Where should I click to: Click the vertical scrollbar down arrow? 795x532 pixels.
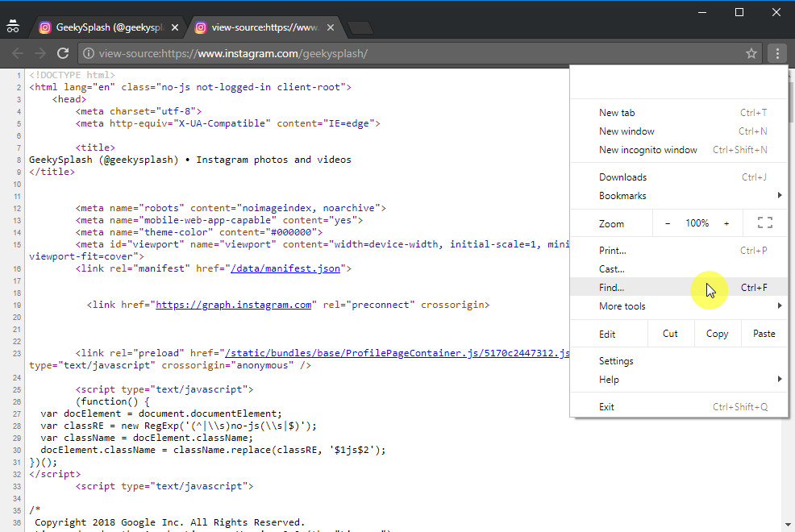(x=789, y=525)
